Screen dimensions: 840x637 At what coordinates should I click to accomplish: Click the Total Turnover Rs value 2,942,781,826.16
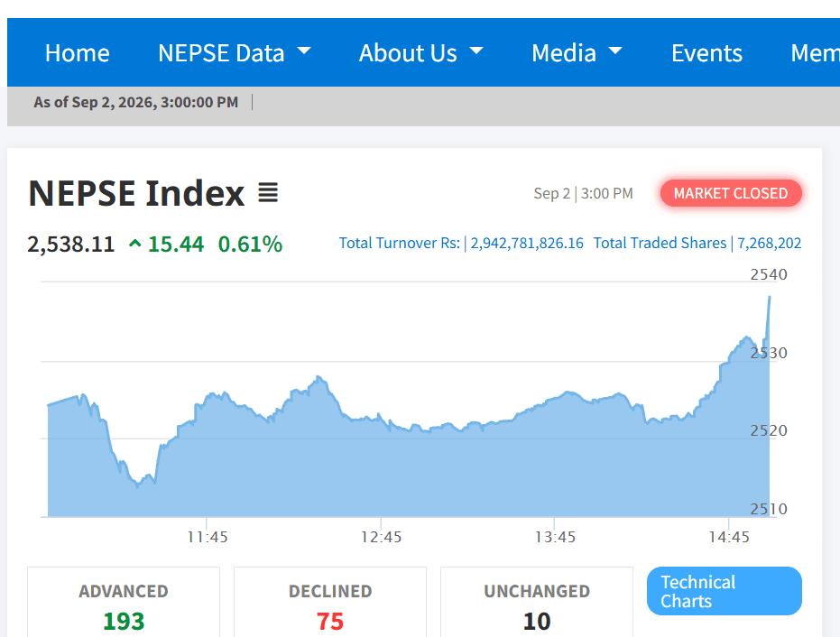click(527, 244)
